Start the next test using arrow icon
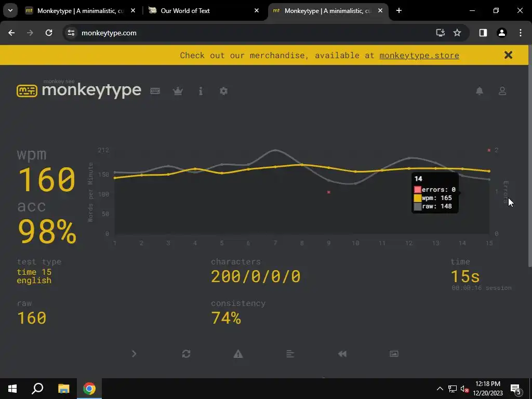Viewport: 532px width, 399px height. tap(134, 354)
